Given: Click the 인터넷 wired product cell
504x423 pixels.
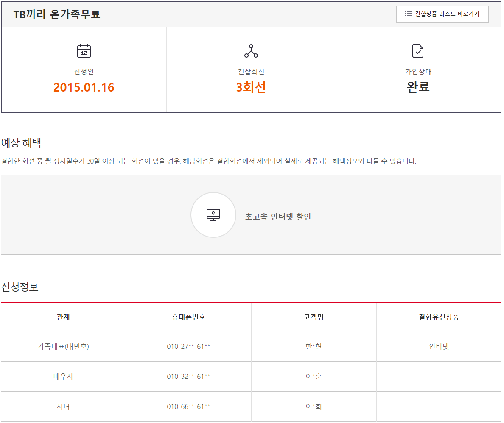Looking at the screenshot, I should 439,346.
